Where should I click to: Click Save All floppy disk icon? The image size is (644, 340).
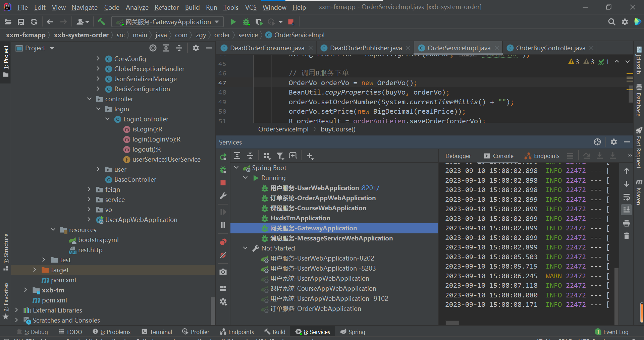point(21,22)
